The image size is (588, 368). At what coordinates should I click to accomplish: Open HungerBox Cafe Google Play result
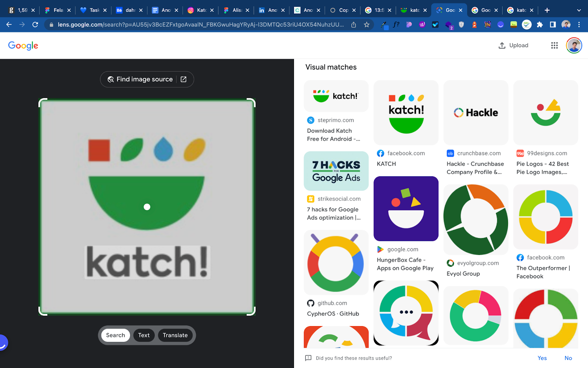[406, 224]
